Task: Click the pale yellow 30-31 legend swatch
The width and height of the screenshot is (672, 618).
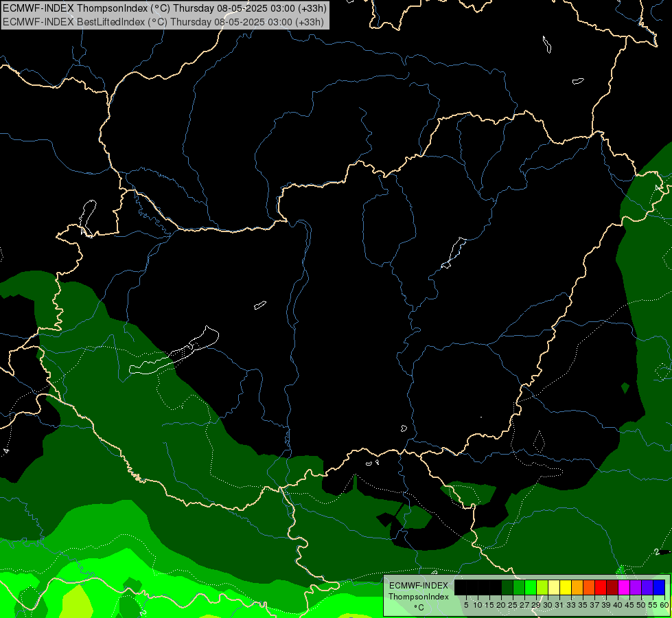Action: 554,587
